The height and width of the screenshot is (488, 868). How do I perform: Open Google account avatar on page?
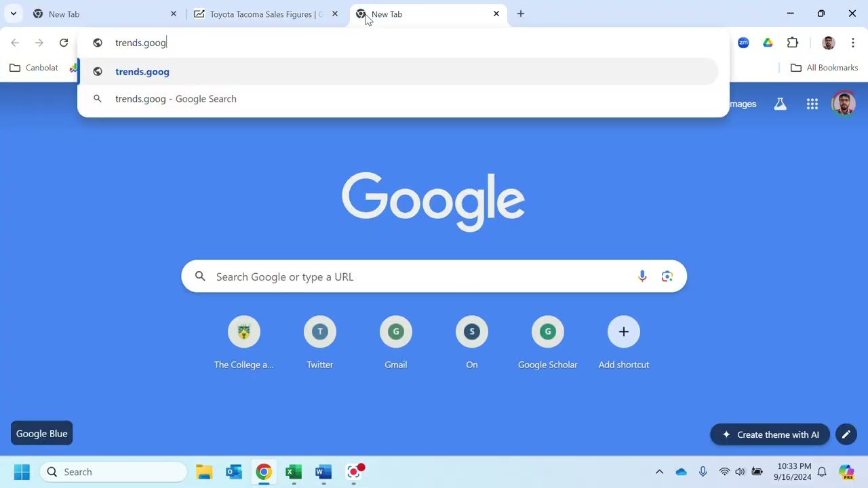coord(844,104)
